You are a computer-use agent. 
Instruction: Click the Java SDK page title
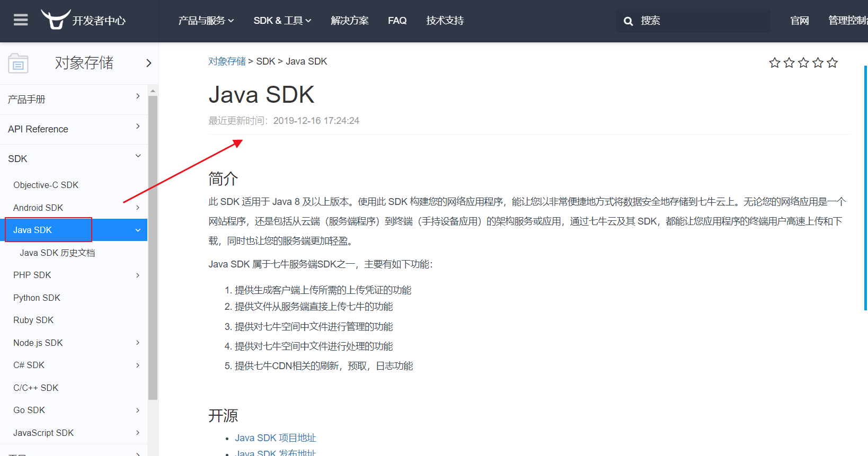tap(262, 95)
